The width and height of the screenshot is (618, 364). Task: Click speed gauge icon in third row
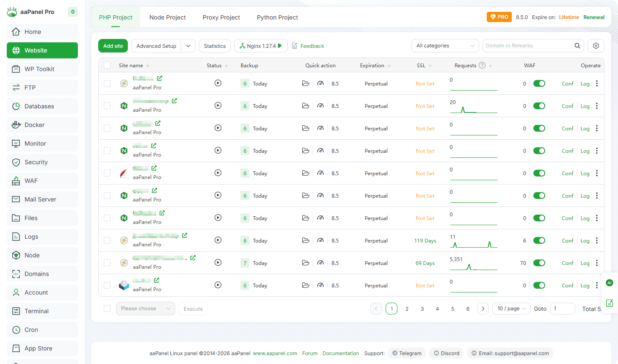(x=320, y=128)
